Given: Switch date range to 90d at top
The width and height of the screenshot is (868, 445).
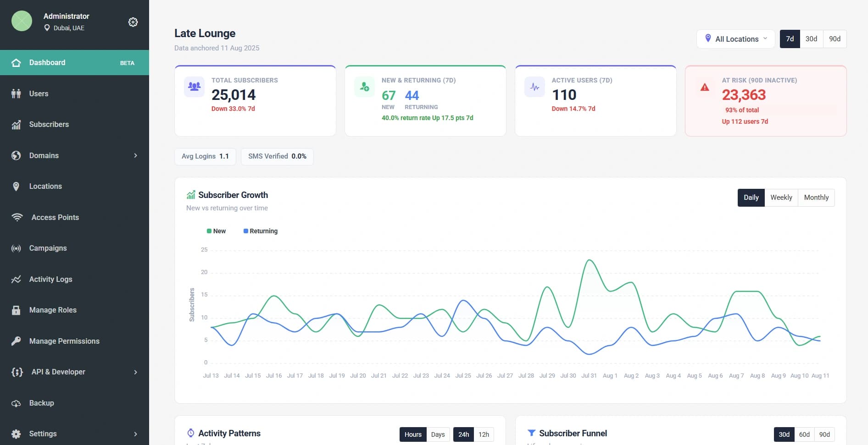Looking at the screenshot, I should click(x=835, y=39).
